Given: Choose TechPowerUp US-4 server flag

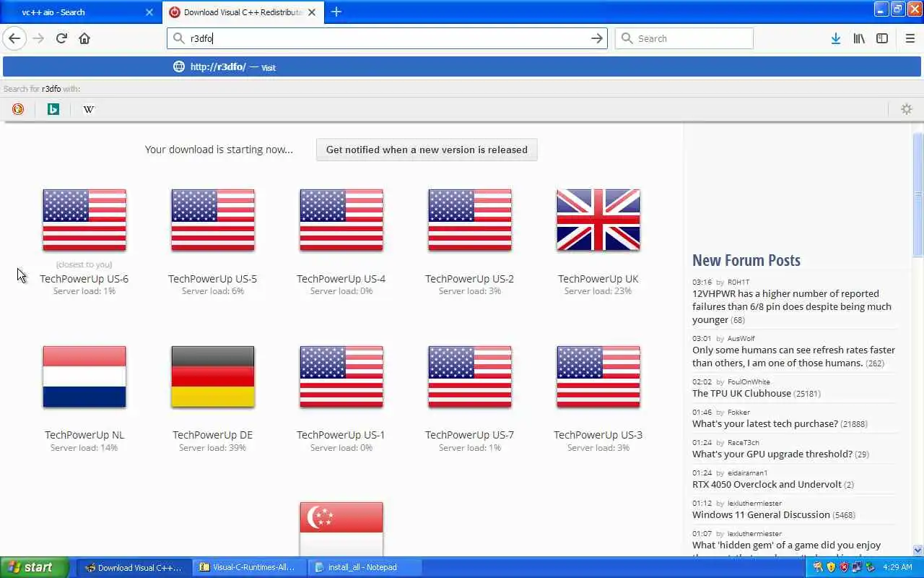Looking at the screenshot, I should point(341,220).
